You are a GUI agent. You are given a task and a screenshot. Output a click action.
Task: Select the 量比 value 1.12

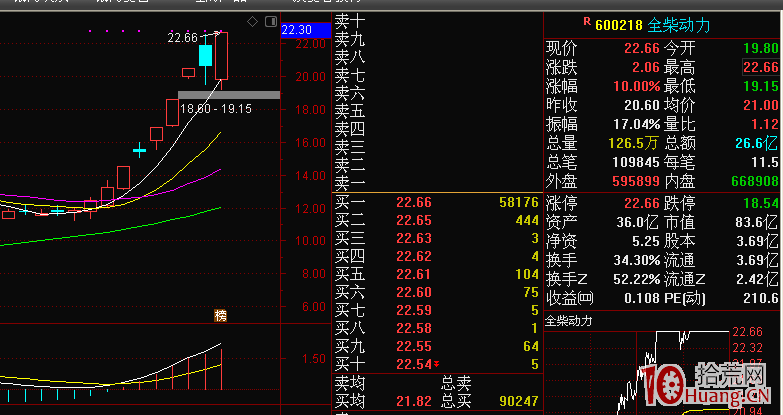point(765,124)
